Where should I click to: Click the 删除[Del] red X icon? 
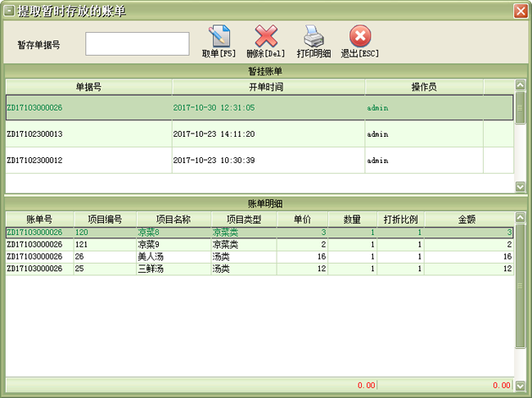[x=265, y=37]
